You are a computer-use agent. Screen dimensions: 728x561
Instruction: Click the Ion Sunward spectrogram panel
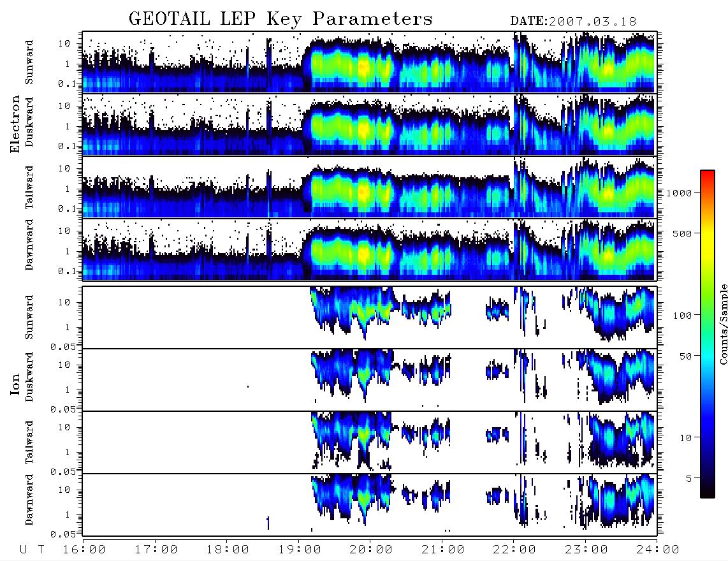point(370,317)
